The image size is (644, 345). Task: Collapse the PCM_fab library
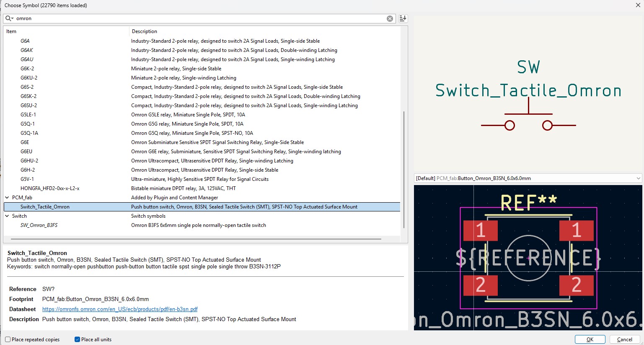click(x=7, y=198)
